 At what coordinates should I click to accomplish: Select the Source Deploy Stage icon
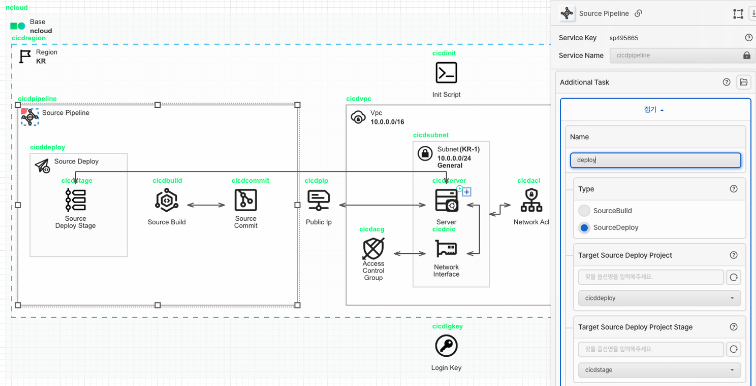click(x=75, y=200)
